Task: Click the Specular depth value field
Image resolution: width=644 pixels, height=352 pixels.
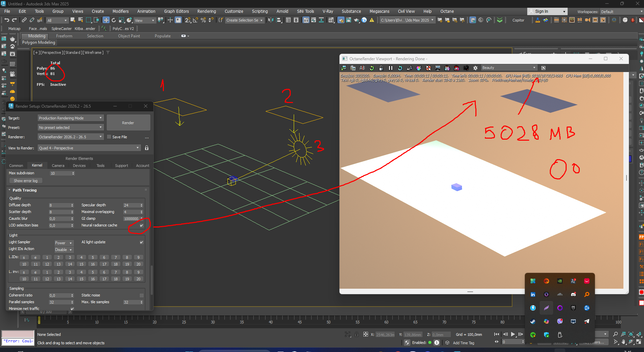Action: pyautogui.click(x=133, y=205)
